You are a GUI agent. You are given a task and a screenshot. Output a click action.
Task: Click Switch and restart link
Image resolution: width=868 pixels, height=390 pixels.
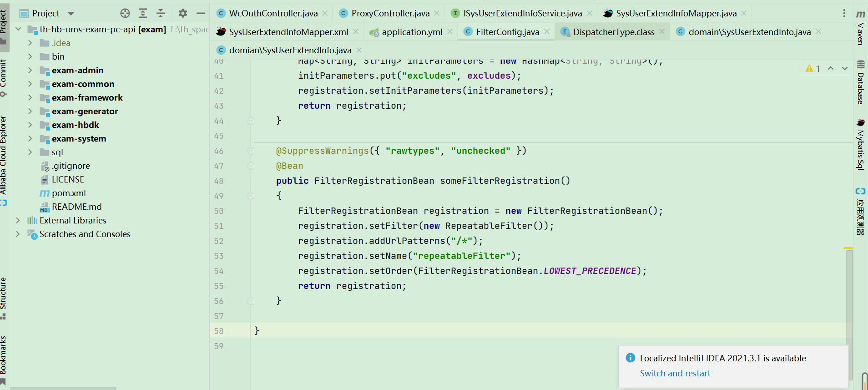pos(675,373)
